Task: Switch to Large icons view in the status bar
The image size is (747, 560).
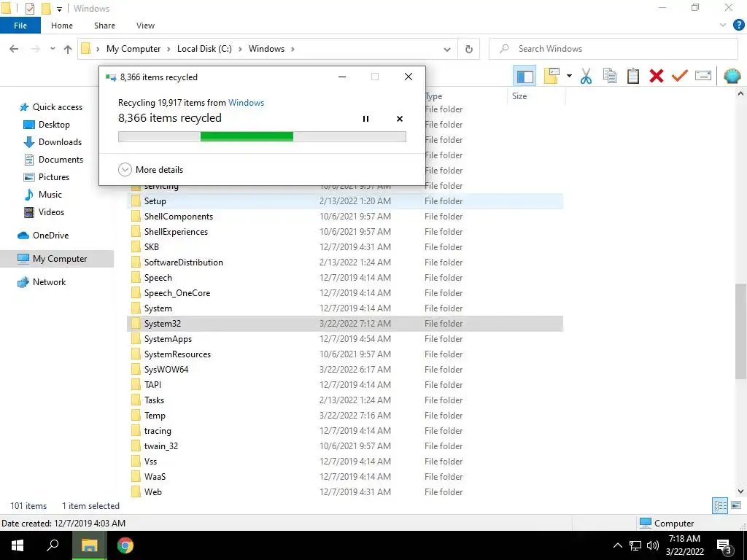Action: [736, 506]
